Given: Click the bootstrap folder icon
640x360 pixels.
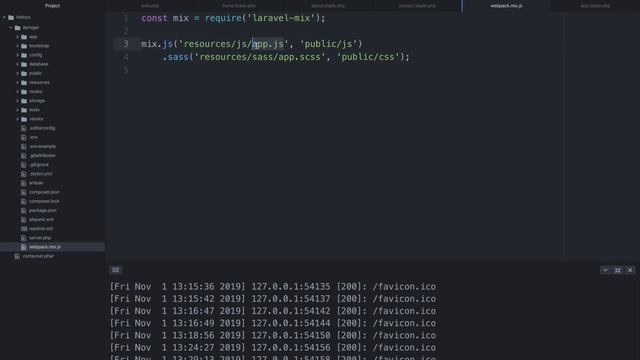Looking at the screenshot, I should click(24, 46).
